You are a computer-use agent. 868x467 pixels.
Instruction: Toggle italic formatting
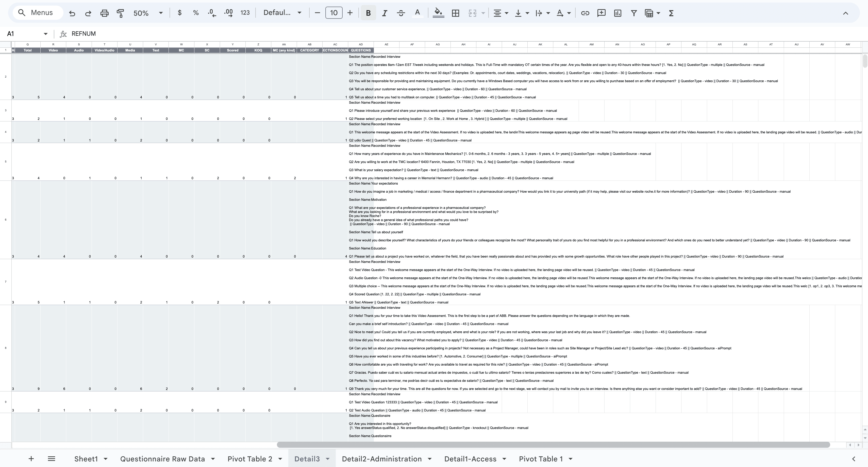coord(384,13)
